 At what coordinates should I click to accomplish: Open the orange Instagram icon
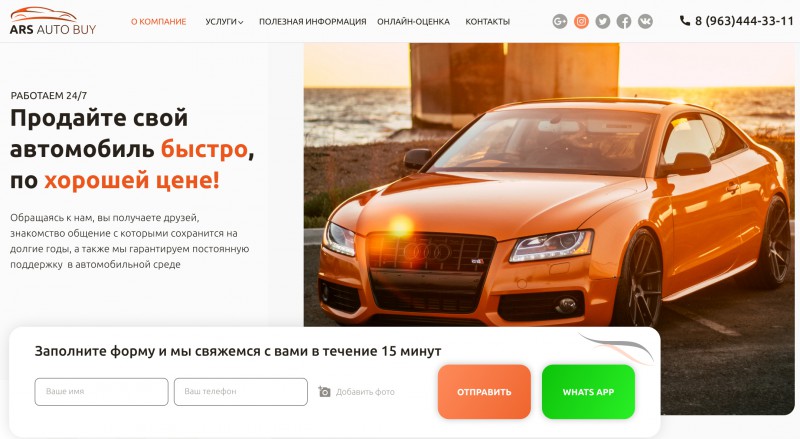tap(581, 21)
